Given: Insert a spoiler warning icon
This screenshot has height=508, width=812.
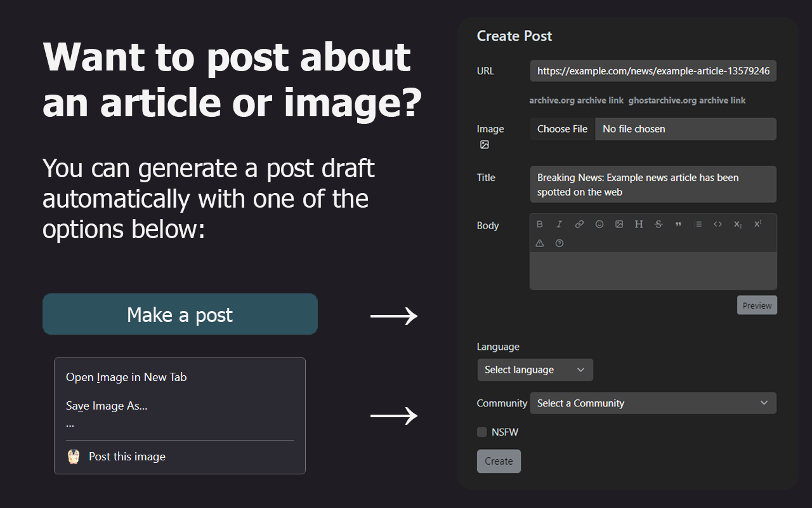Looking at the screenshot, I should (x=540, y=243).
